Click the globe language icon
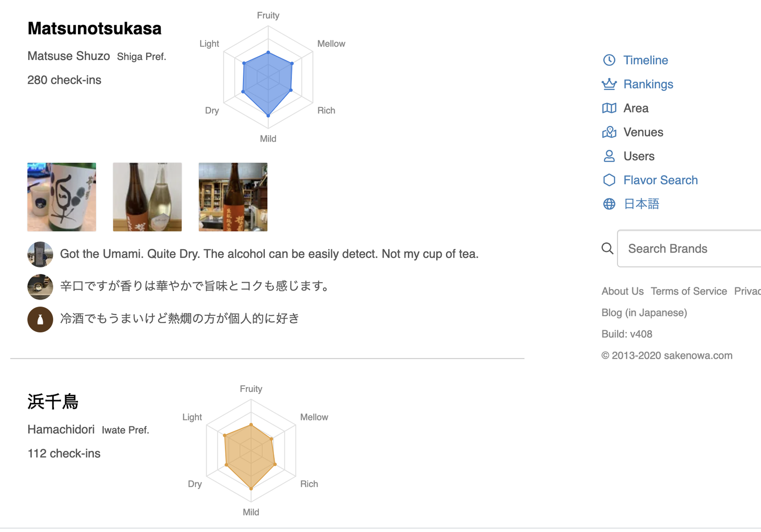 tap(609, 204)
